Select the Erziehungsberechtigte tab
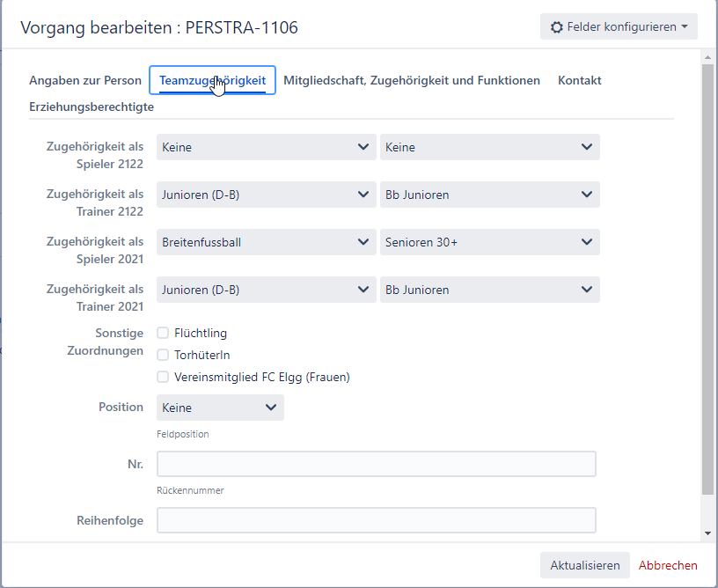Image resolution: width=718 pixels, height=588 pixels. 92,107
